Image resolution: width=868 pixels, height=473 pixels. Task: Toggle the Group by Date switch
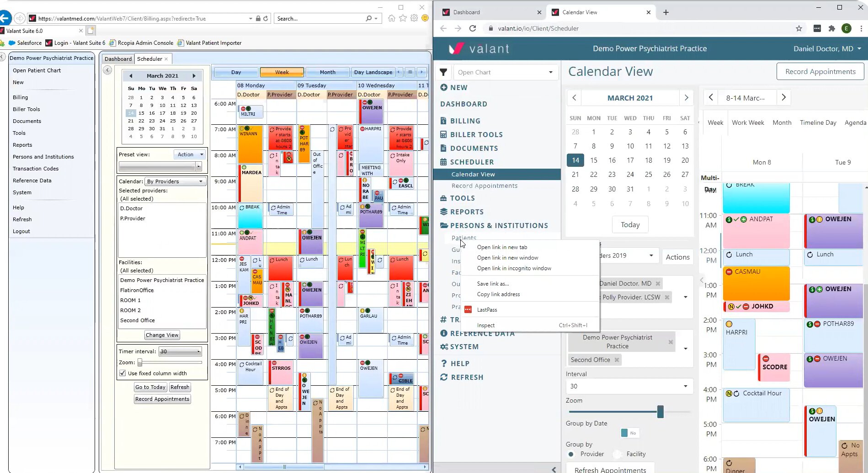[629, 433]
